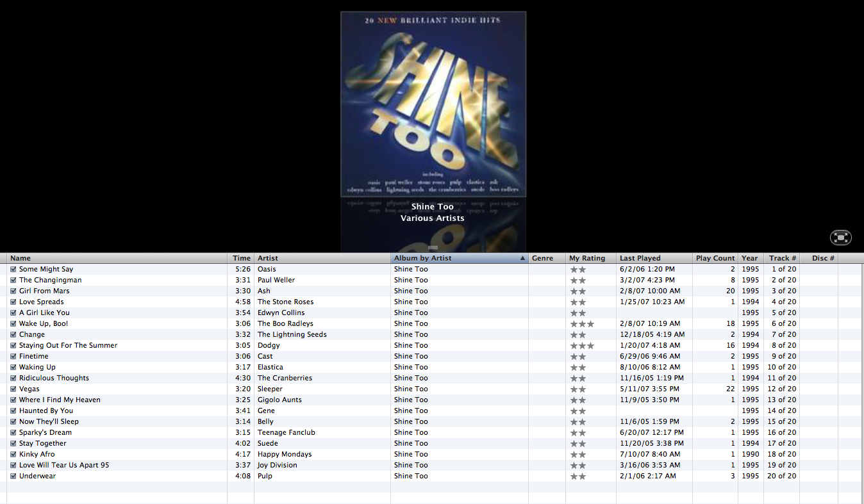The height and width of the screenshot is (504, 864).
Task: Click artist Edwyn Collins
Action: pyautogui.click(x=281, y=313)
